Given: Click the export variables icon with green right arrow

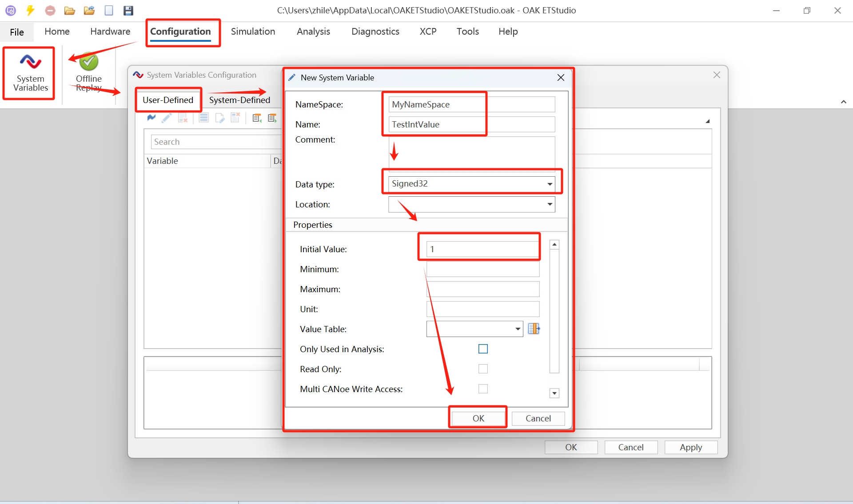Looking at the screenshot, I should pos(272,118).
